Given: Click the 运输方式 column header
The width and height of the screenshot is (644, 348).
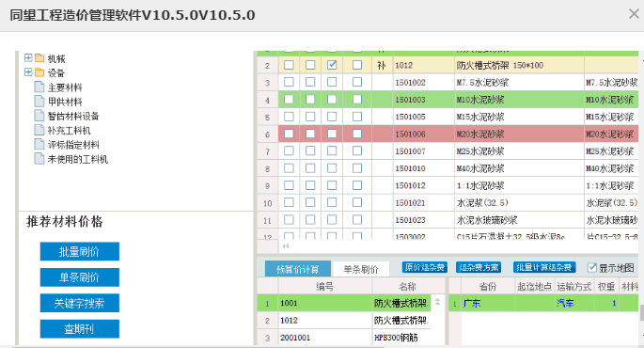Looking at the screenshot, I should (x=574, y=286).
